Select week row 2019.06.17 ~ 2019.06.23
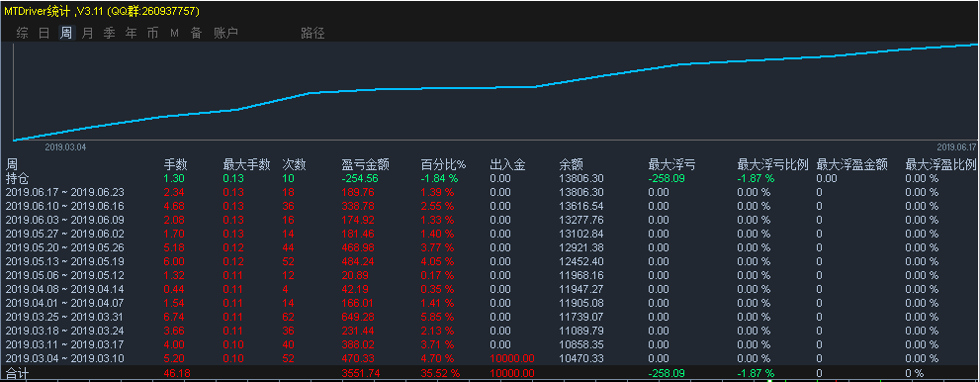 click(x=490, y=193)
